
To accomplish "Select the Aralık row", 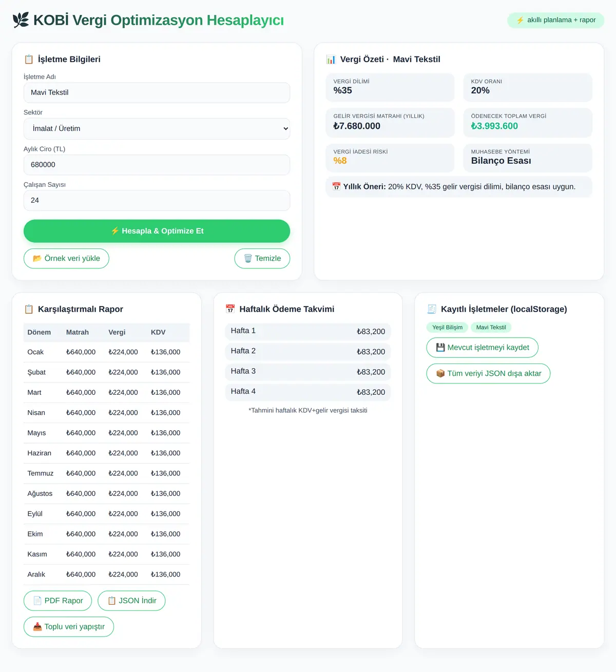I will [106, 574].
